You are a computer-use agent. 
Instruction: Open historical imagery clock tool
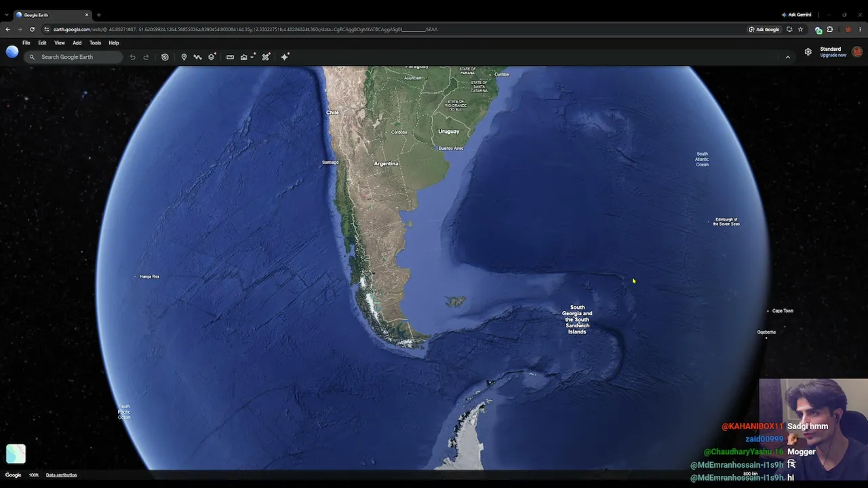pyautogui.click(x=165, y=57)
